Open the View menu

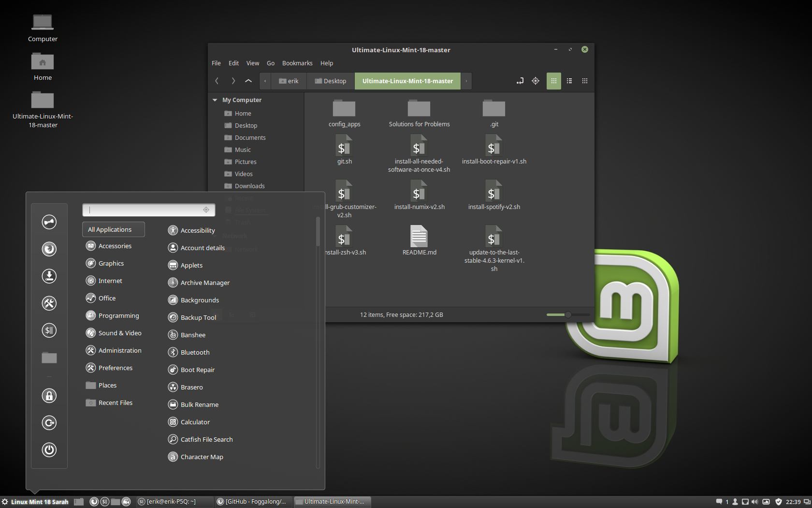253,63
